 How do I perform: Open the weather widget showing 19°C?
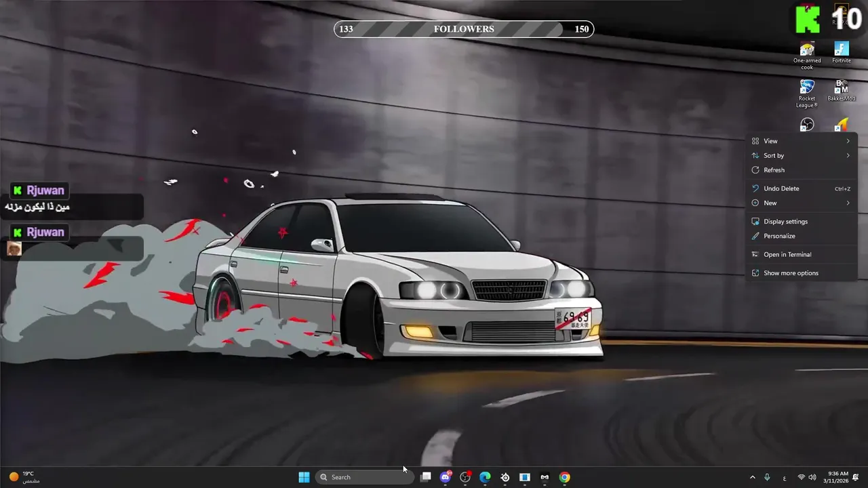click(x=24, y=477)
